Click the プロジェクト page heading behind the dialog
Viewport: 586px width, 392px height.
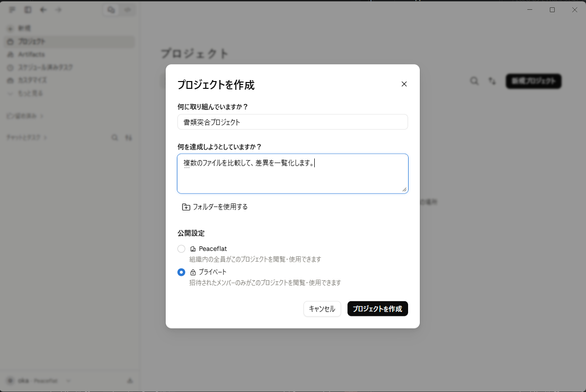[x=195, y=54]
